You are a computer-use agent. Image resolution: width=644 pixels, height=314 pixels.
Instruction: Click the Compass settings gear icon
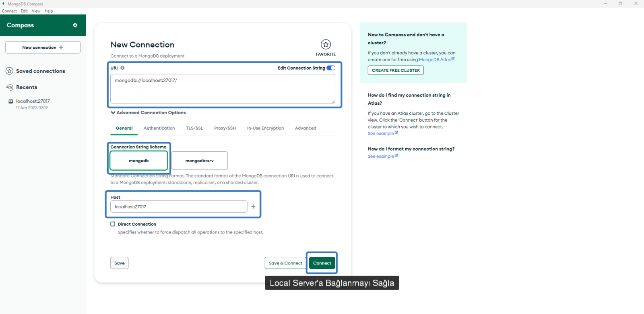tap(75, 25)
